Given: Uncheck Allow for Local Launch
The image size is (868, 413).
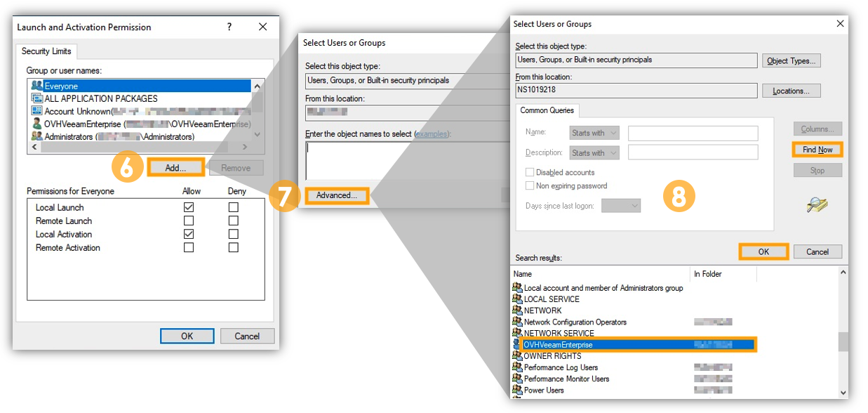Looking at the screenshot, I should tap(189, 207).
